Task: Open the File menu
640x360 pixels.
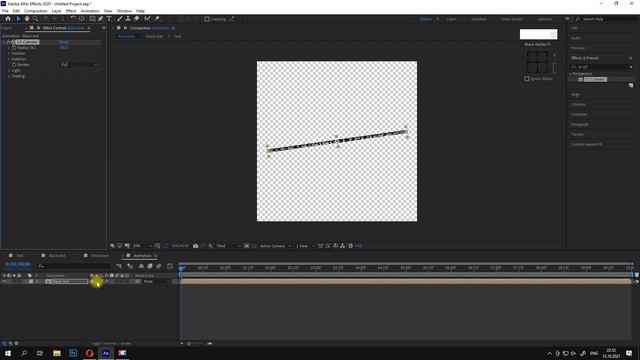Action: point(5,11)
